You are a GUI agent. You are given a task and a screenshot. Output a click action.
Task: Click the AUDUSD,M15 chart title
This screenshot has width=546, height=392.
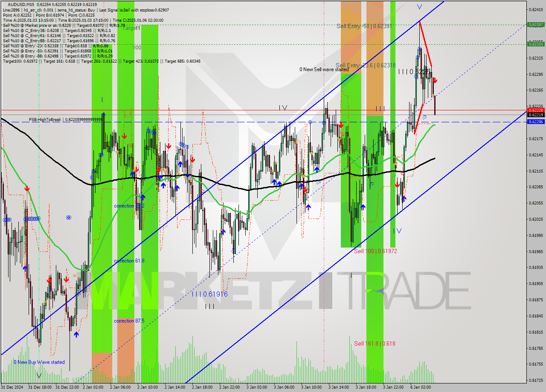[20, 4]
